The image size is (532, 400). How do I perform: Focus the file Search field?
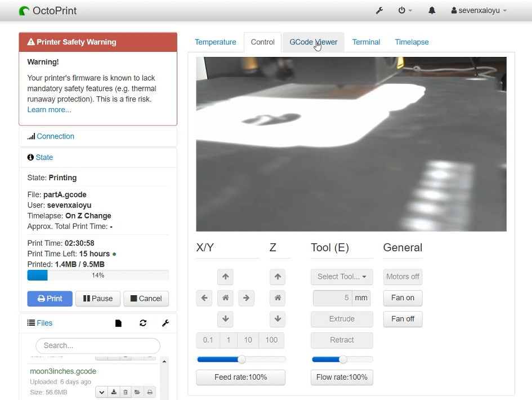[98, 346]
